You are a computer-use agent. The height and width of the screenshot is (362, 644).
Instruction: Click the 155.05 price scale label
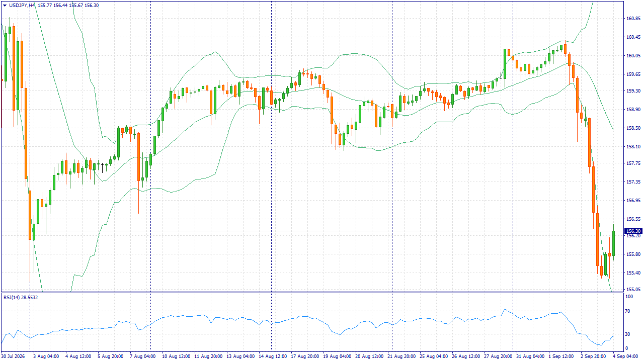[633, 290]
